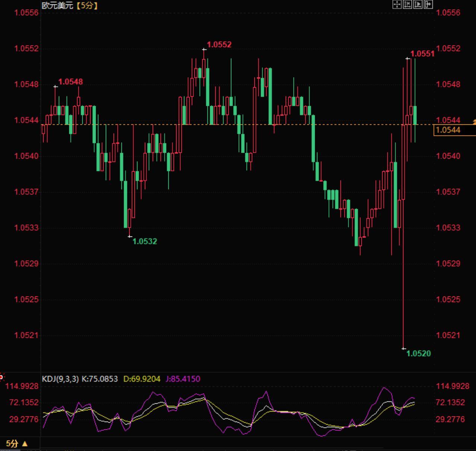Click the 1.0556 right axis label
Viewport: 476px width, 451px height.
coord(448,13)
